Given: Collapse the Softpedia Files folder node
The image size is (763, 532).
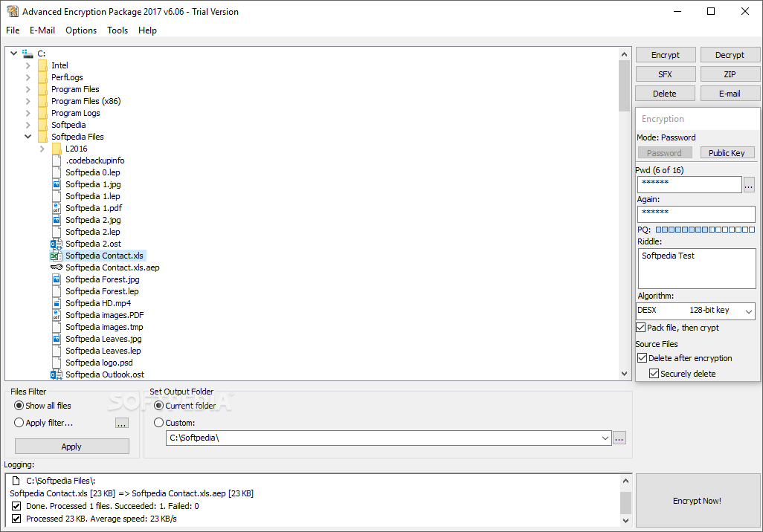Looking at the screenshot, I should click(28, 137).
